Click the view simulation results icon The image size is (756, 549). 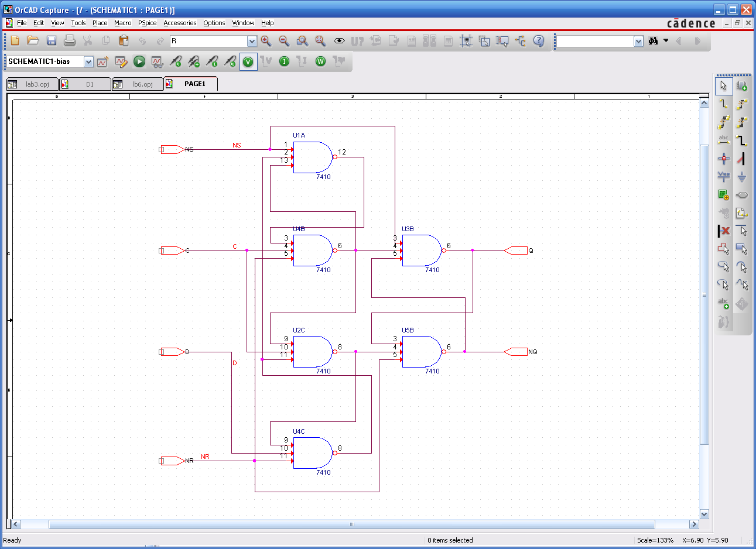157,61
